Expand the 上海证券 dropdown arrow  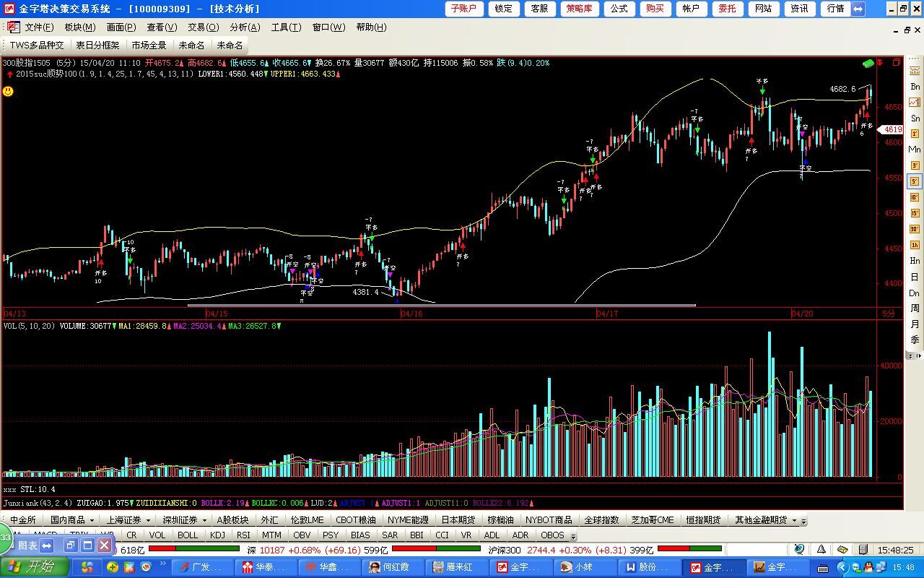click(148, 520)
